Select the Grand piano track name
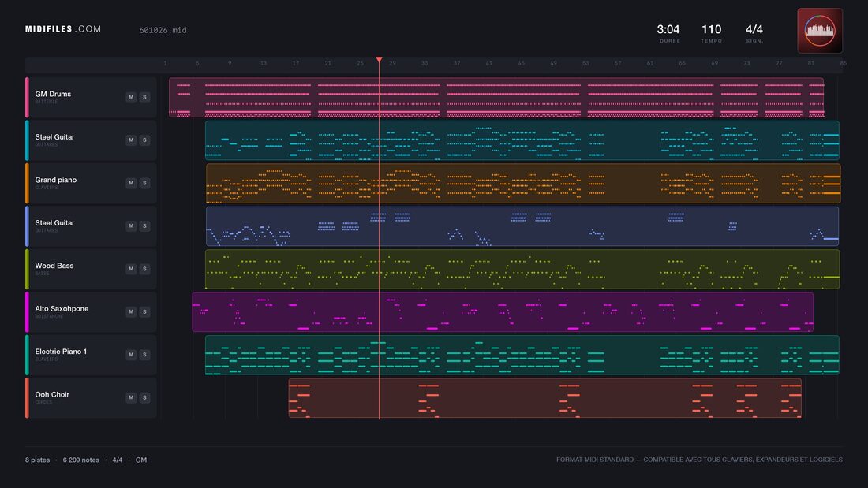Viewport: 868px width, 488px height. [56, 180]
